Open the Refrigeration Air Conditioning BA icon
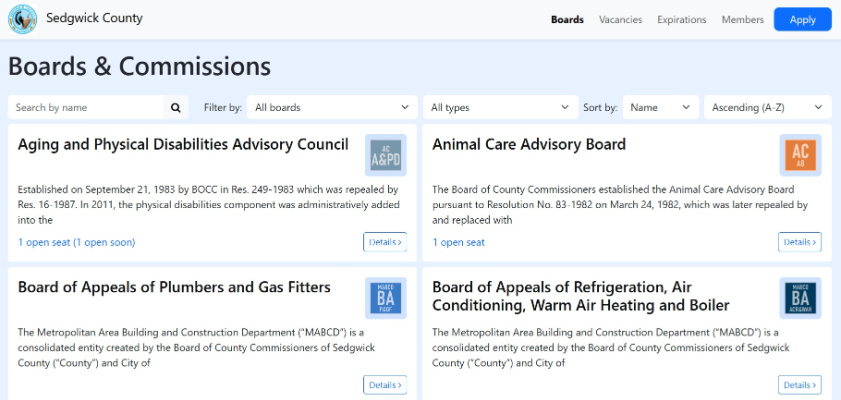 pos(800,298)
